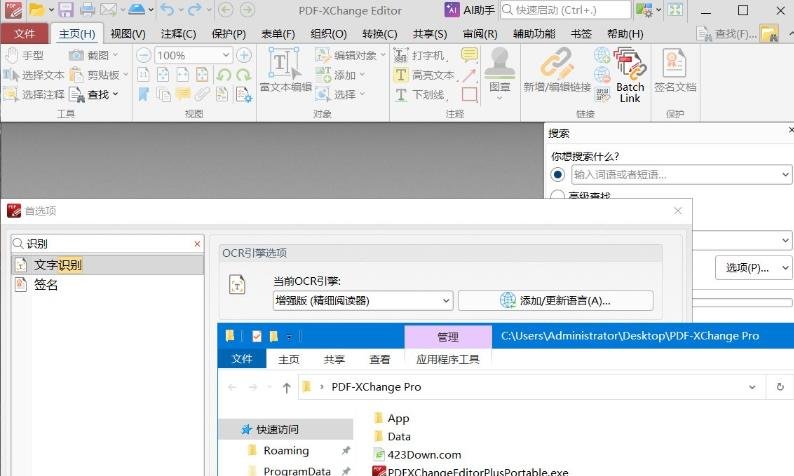Open the 文件 file menu tab
The width and height of the screenshot is (794, 476).
(x=24, y=33)
